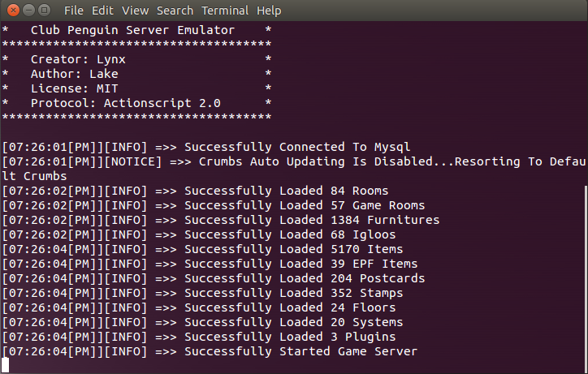Click the cursor block at the prompt

(x=5, y=365)
